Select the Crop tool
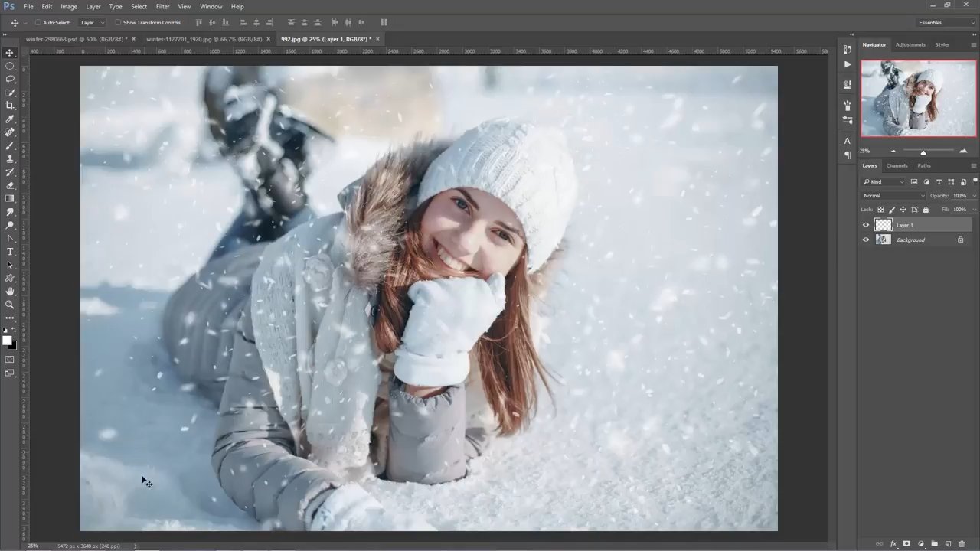 point(10,106)
